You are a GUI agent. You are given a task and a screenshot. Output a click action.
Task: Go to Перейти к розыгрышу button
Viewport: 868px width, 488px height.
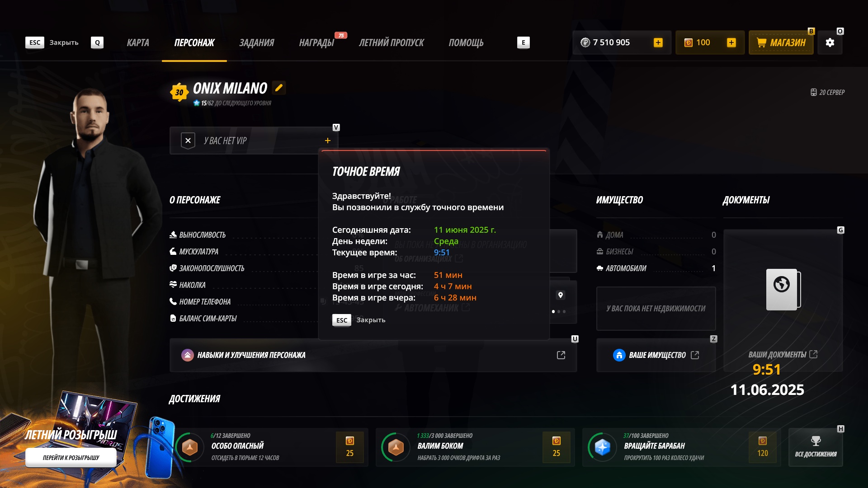point(71,458)
